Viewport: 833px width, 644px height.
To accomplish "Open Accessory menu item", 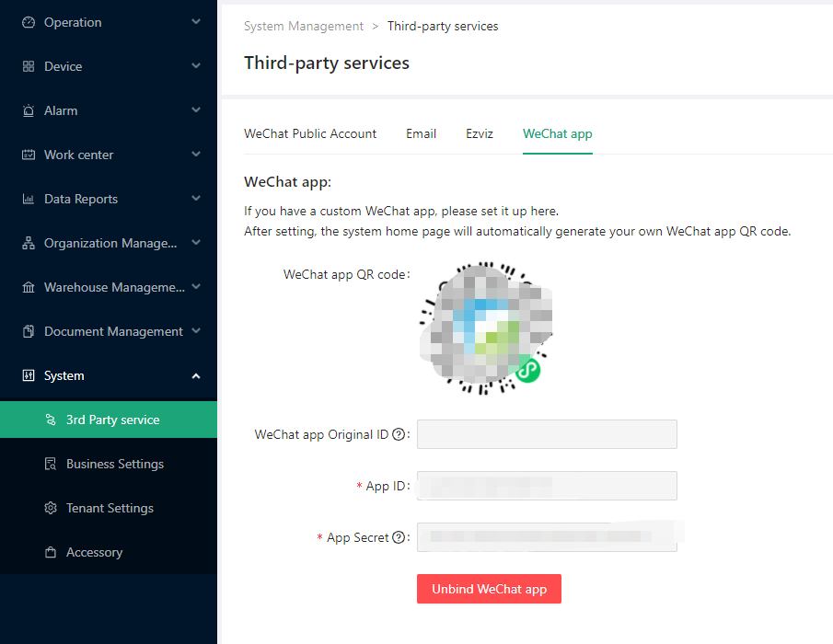I will (x=109, y=552).
